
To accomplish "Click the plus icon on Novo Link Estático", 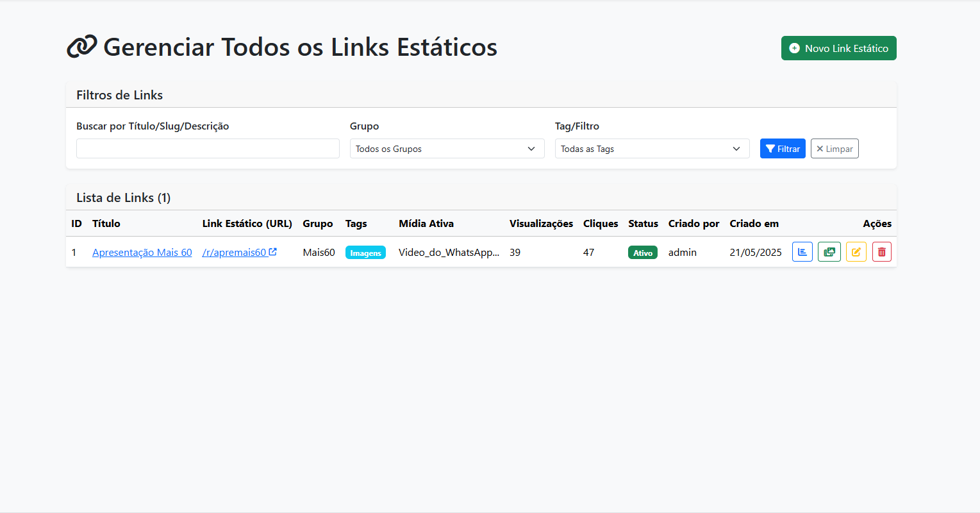I will (795, 47).
